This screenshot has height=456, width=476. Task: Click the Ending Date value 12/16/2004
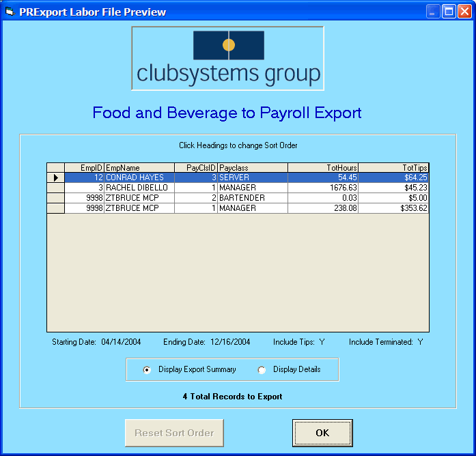[230, 342]
